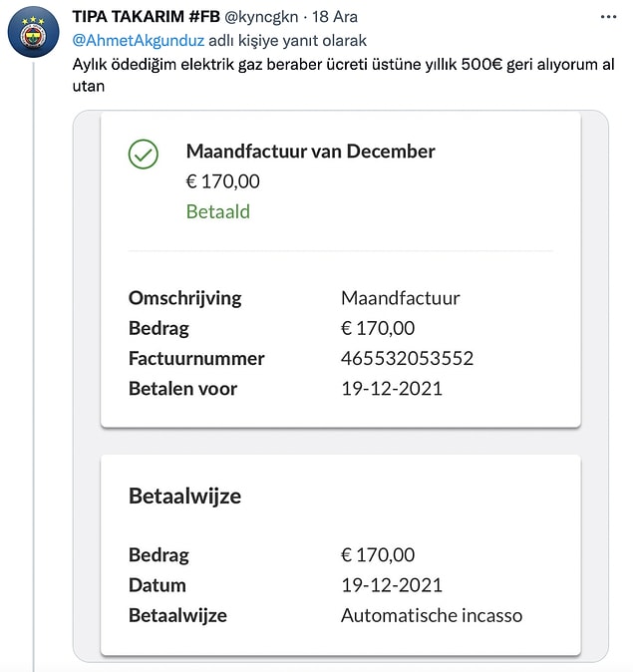
Task: Open the @AhmetAkgunduz mention link
Action: (138, 40)
